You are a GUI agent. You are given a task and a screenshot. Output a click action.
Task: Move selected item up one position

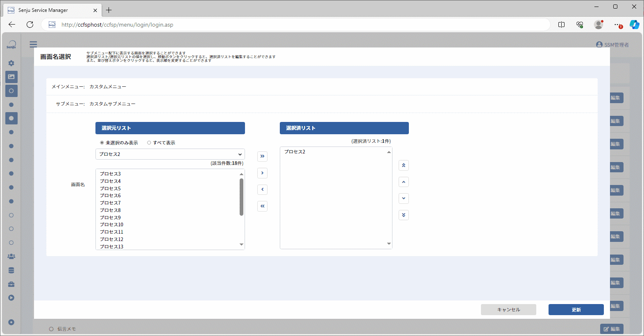point(404,182)
